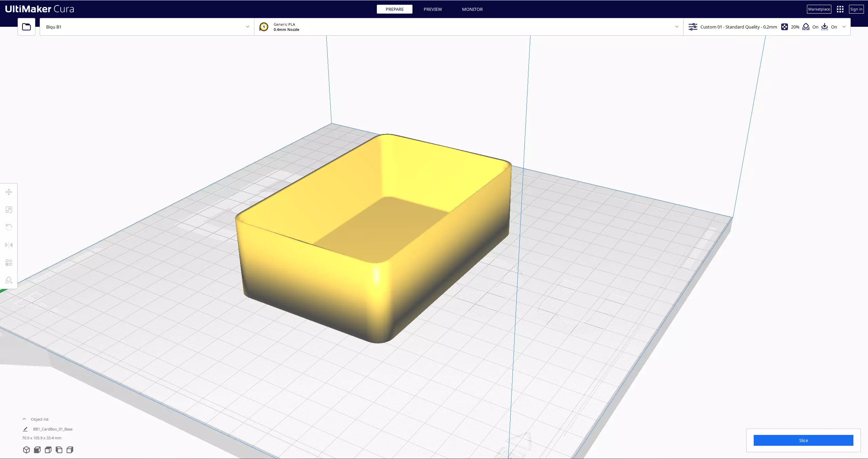Viewport: 868px width, 459px height.
Task: Select the Move tool in left toolbar
Action: click(9, 192)
